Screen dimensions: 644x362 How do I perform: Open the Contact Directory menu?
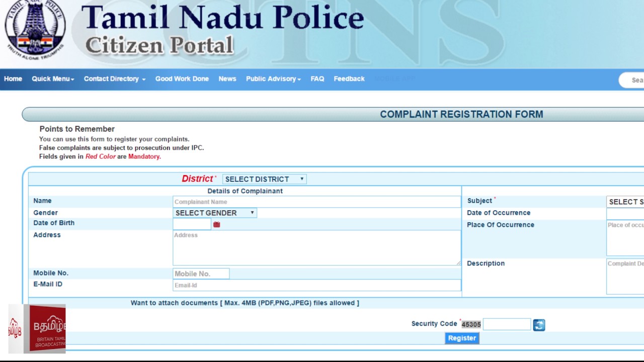tap(114, 79)
